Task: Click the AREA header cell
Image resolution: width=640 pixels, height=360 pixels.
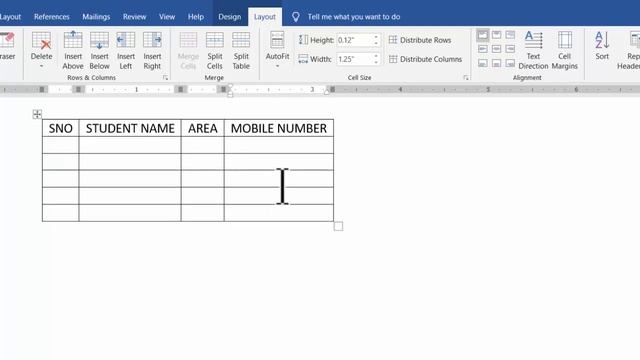Action: [x=203, y=128]
